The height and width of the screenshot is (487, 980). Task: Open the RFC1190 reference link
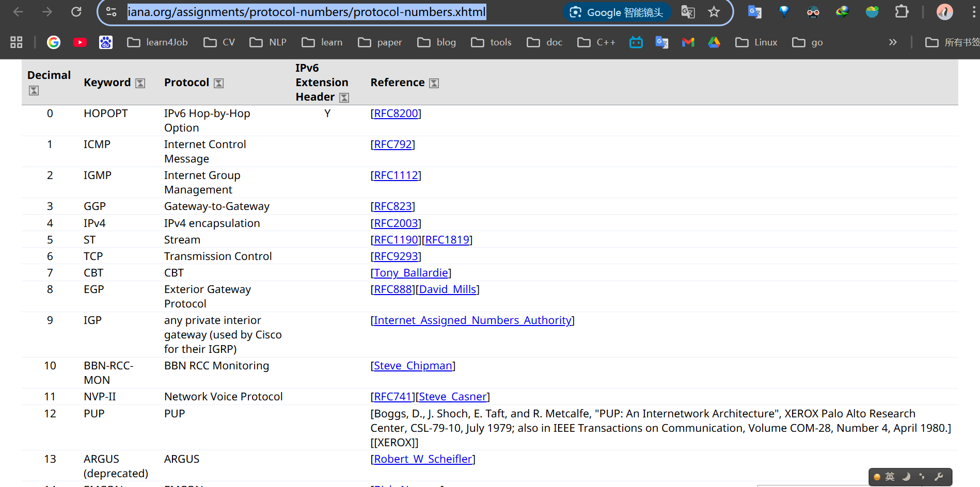(x=396, y=240)
